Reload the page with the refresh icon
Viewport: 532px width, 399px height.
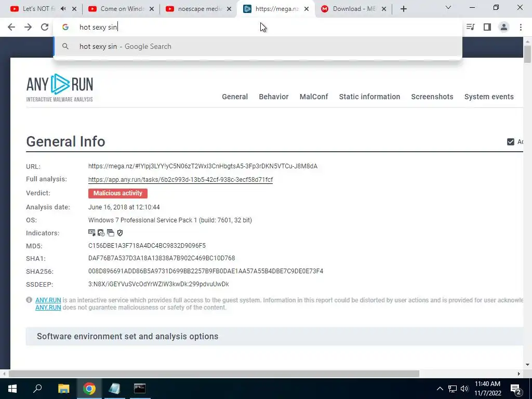45,27
